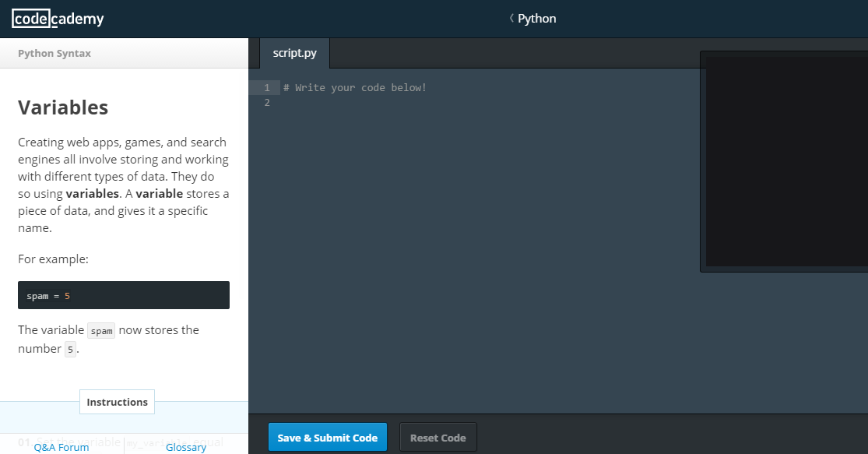The image size is (868, 454).
Task: Click line number 1 in the gutter
Action: [267, 88]
